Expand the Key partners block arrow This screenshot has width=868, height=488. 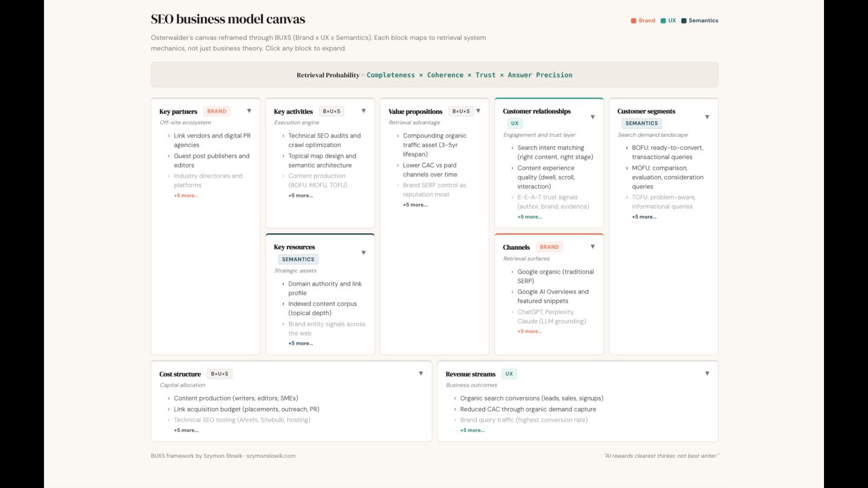[249, 111]
